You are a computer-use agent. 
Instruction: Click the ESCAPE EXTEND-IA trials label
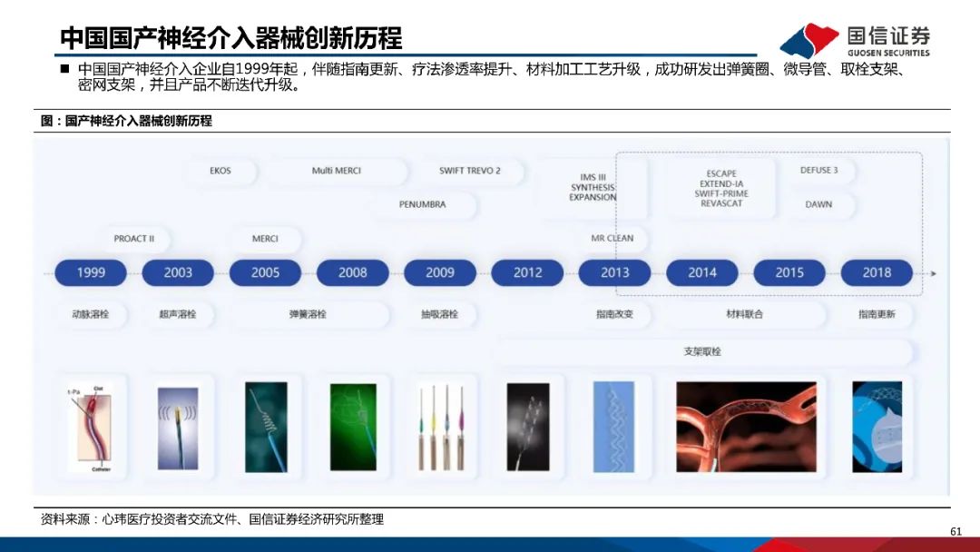tap(721, 188)
